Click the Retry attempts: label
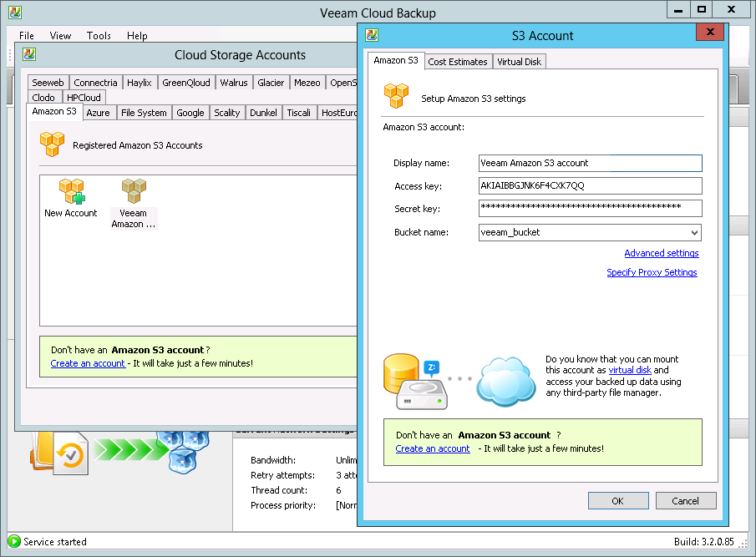 [282, 475]
